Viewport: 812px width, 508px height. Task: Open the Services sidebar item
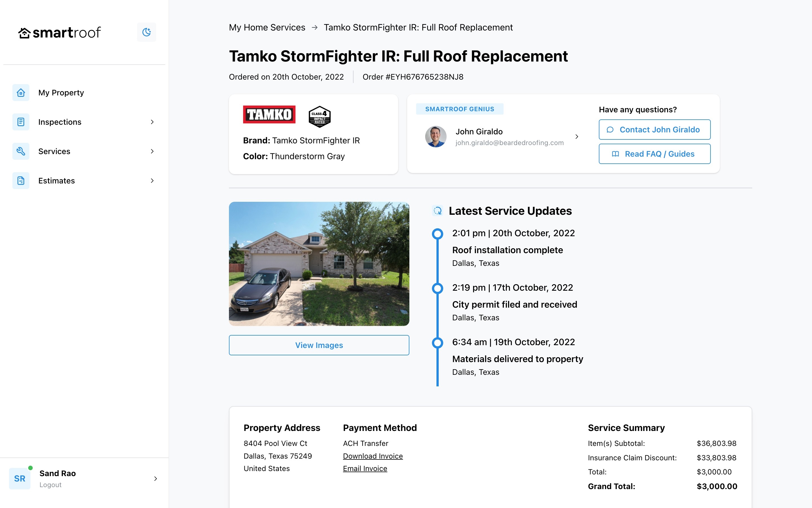click(84, 151)
